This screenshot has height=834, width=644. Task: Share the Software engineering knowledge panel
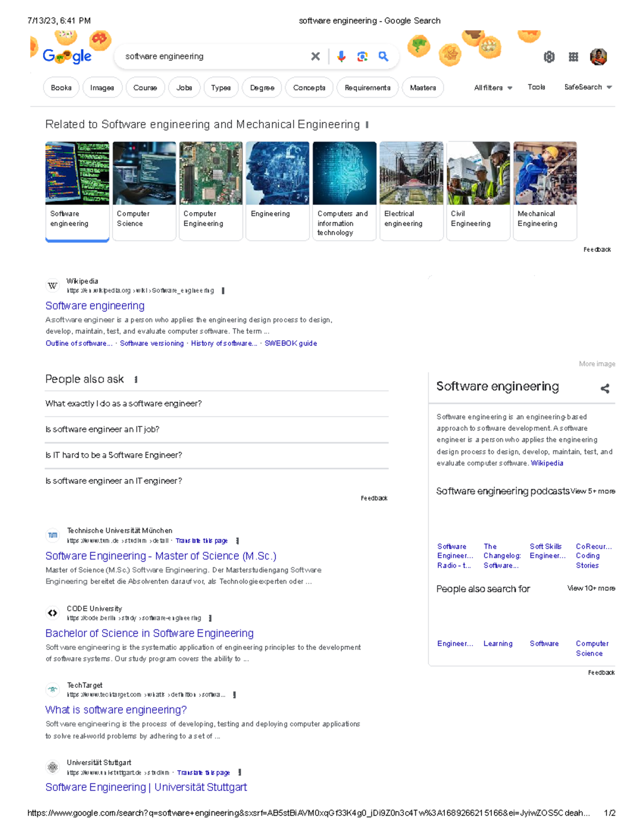pyautogui.click(x=604, y=389)
